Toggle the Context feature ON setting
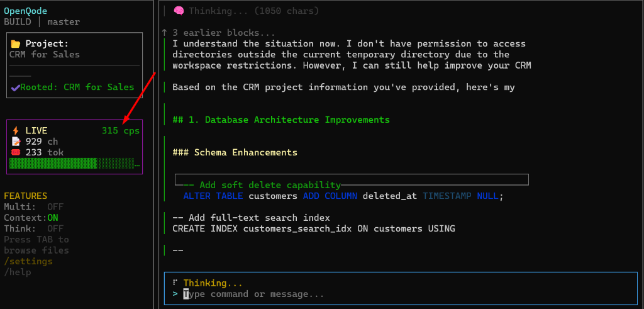 pyautogui.click(x=53, y=218)
